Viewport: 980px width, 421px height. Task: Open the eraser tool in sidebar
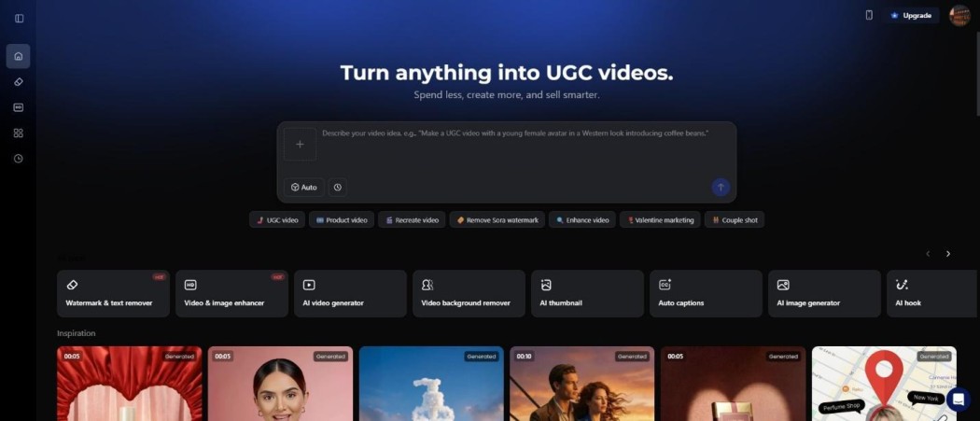19,82
